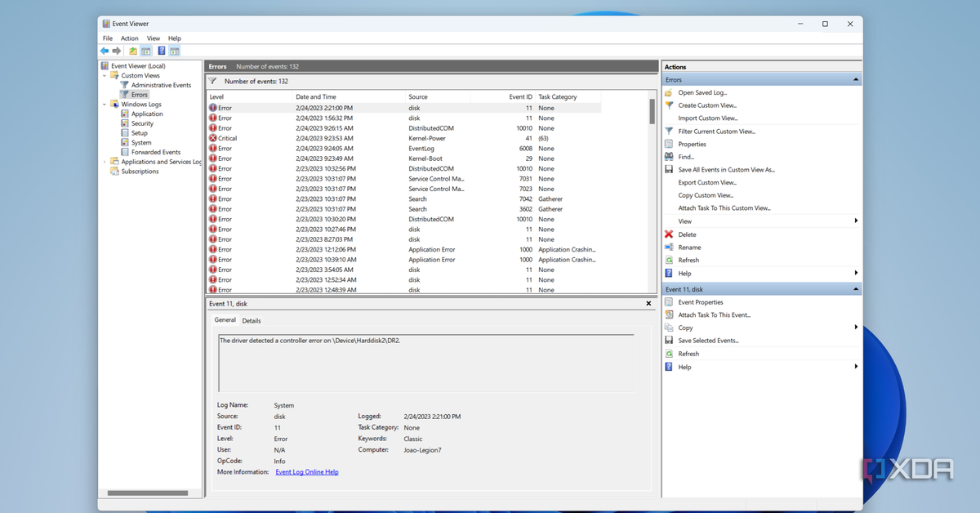
Task: Click the red Delete X icon
Action: click(x=669, y=234)
